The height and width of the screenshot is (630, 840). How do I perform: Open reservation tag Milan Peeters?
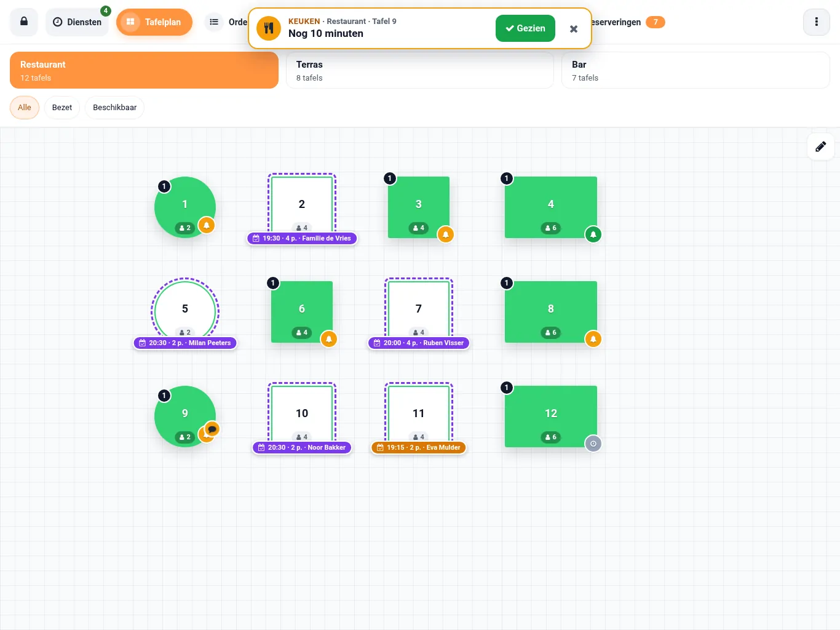point(185,343)
